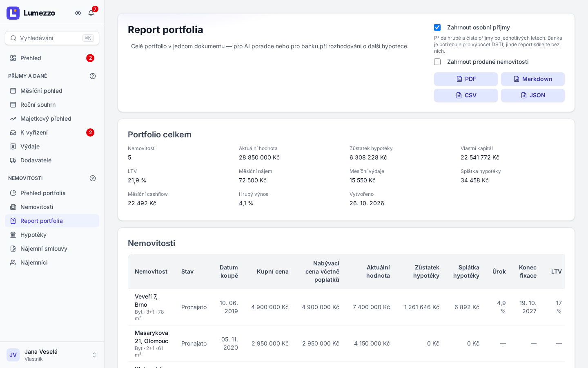Screen dimensions: 588x368
Task: Click the 28 850 000 Kč aktuální hodnota value
Action: 259,157
